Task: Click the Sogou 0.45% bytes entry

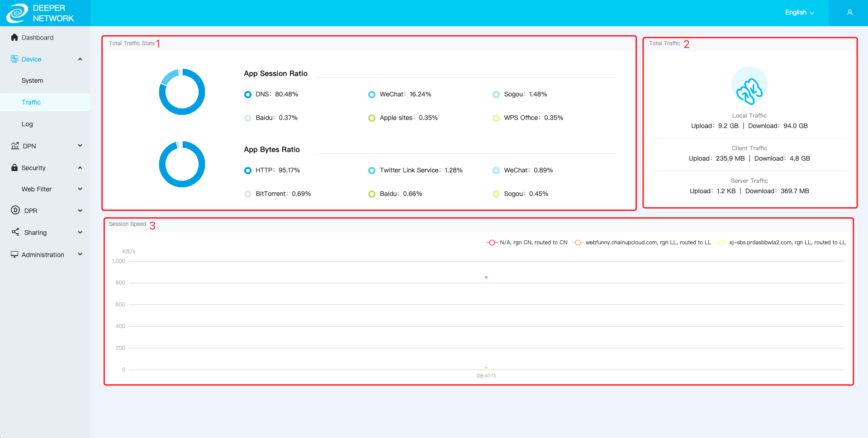Action: pos(520,194)
